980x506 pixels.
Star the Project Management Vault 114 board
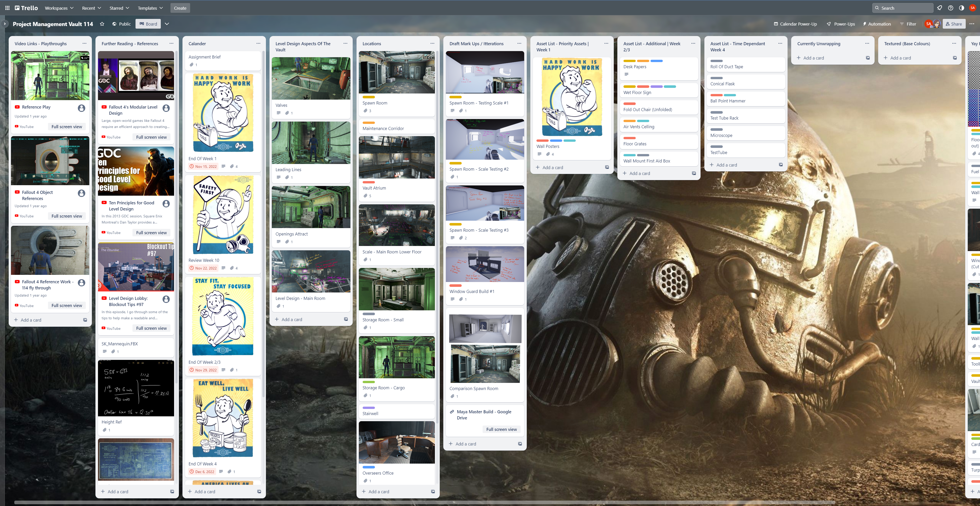coord(102,24)
